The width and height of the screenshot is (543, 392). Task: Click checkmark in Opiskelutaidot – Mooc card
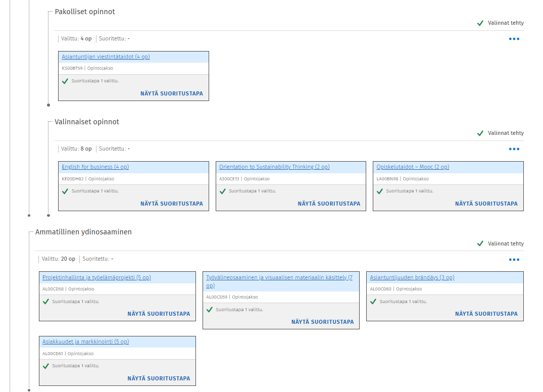[379, 191]
